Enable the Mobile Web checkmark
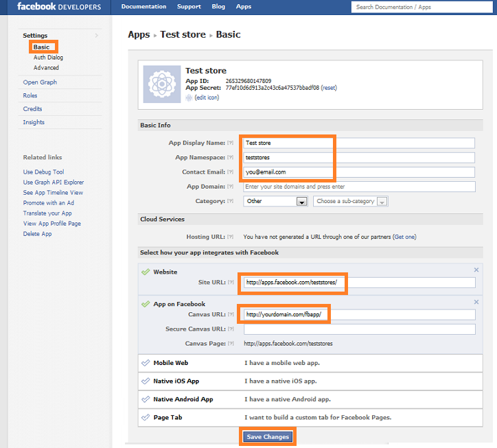This screenshot has height=448, width=497. tap(146, 363)
